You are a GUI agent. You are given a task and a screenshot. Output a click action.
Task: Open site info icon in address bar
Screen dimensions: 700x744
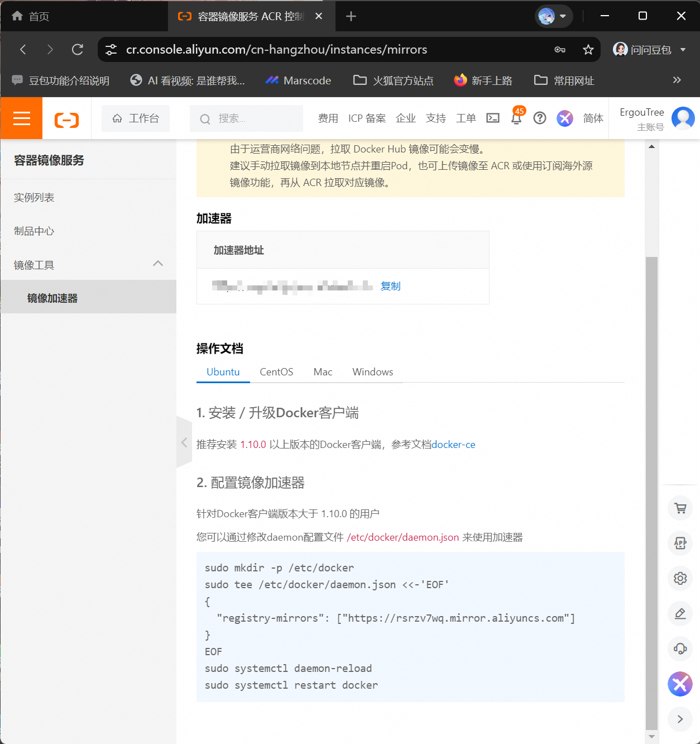pyautogui.click(x=111, y=50)
